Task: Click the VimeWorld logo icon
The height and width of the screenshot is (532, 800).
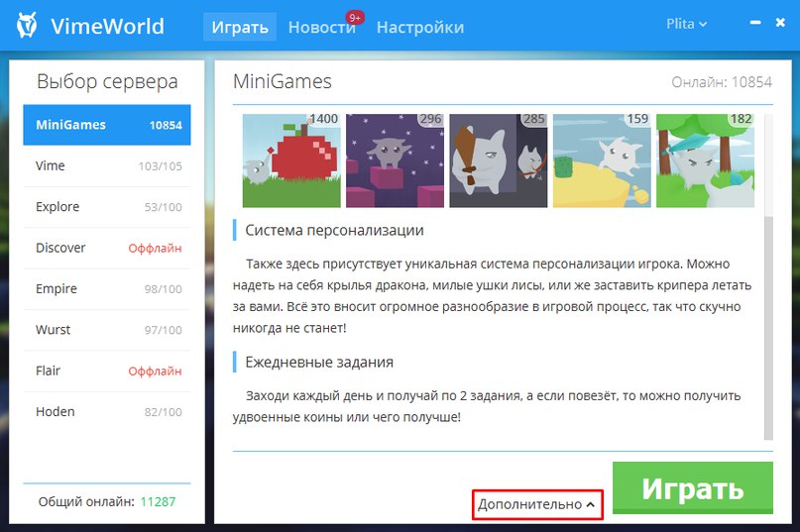Action: click(x=27, y=25)
